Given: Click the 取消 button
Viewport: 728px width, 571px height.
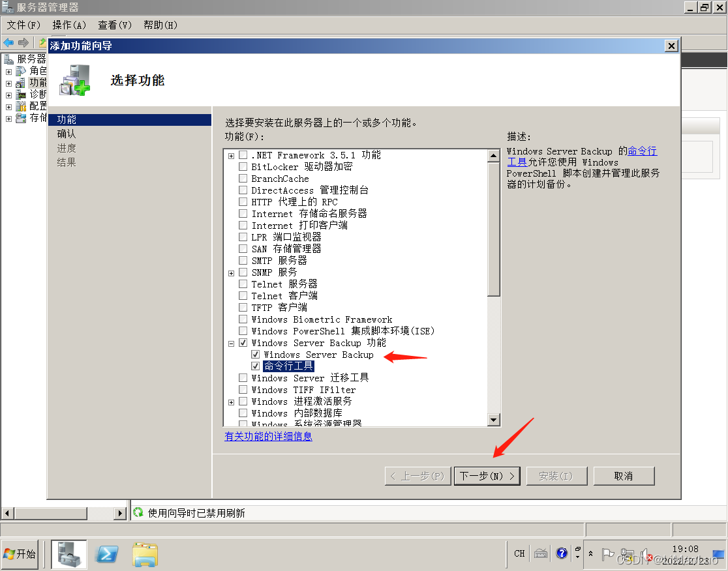Looking at the screenshot, I should coord(624,476).
